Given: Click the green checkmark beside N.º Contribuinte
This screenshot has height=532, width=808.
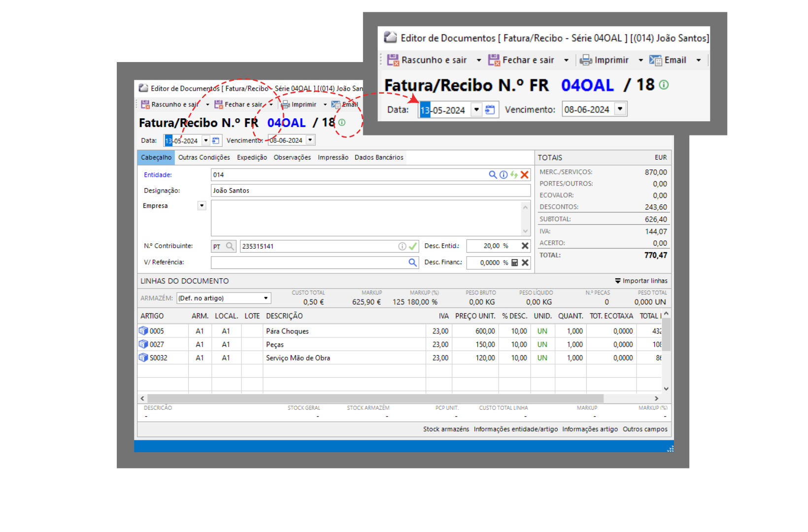Looking at the screenshot, I should pos(413,246).
